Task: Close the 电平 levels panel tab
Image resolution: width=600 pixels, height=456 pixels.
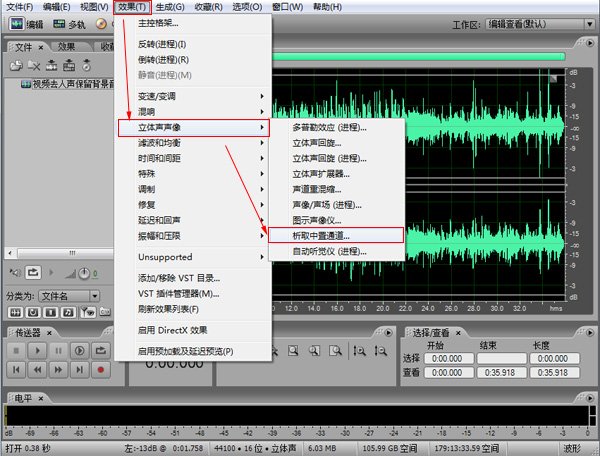Action: pyautogui.click(x=41, y=399)
